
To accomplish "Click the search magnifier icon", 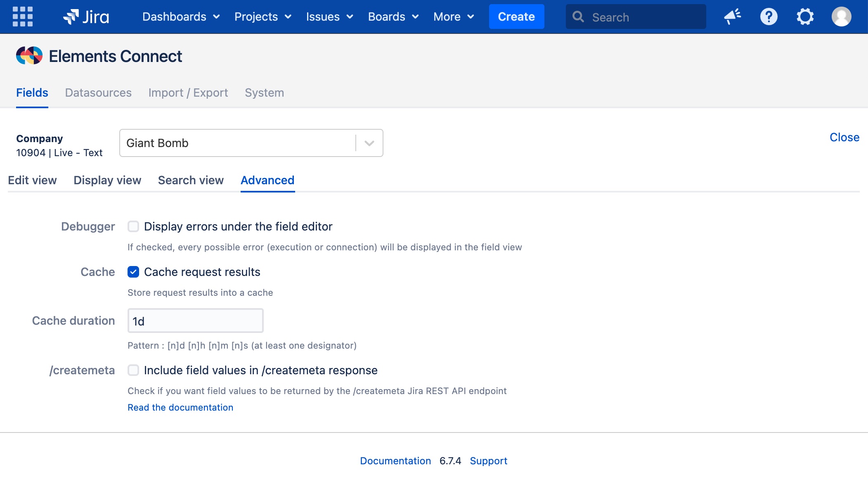I will (578, 17).
